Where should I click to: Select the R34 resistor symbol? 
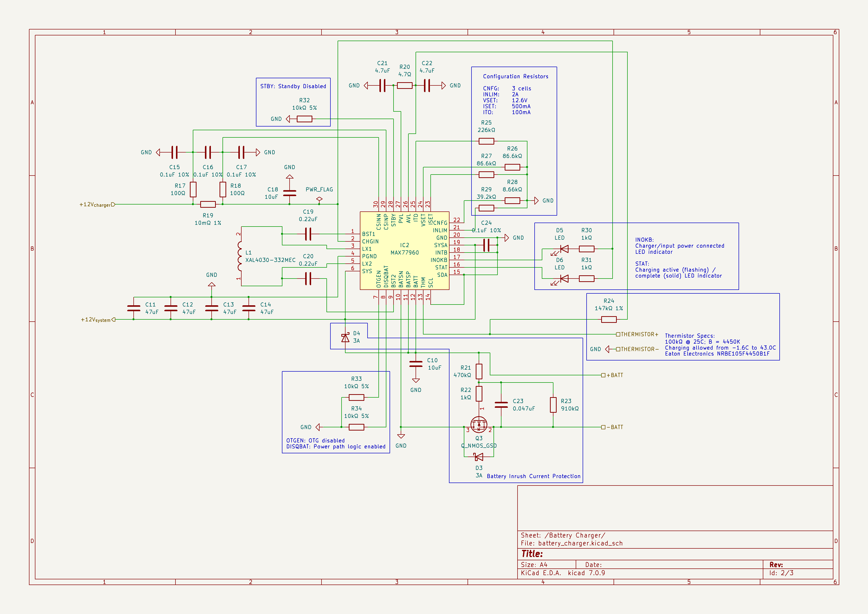coord(356,427)
